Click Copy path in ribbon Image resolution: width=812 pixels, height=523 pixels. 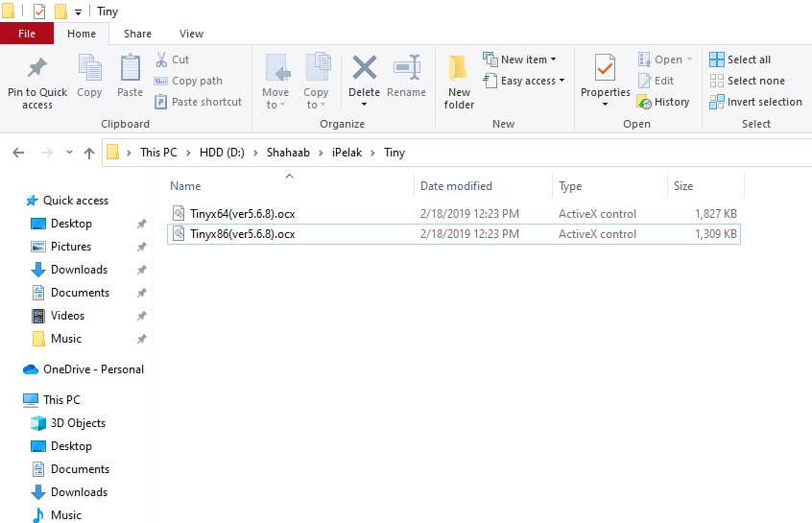click(x=188, y=81)
